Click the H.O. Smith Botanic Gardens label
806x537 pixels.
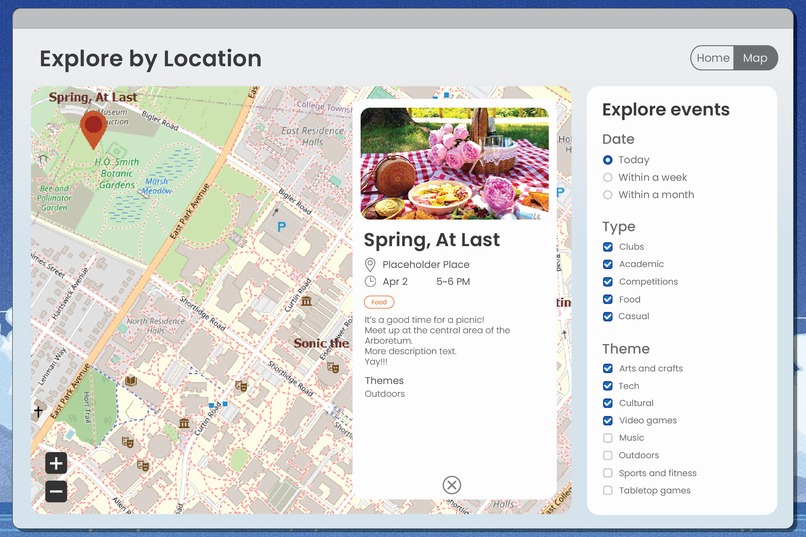click(117, 173)
